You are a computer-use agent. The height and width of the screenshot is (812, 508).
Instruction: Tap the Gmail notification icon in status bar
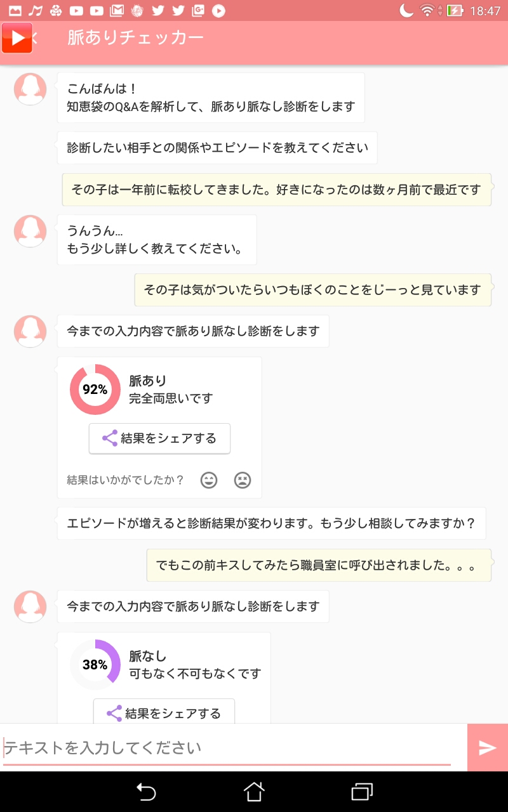point(116,10)
